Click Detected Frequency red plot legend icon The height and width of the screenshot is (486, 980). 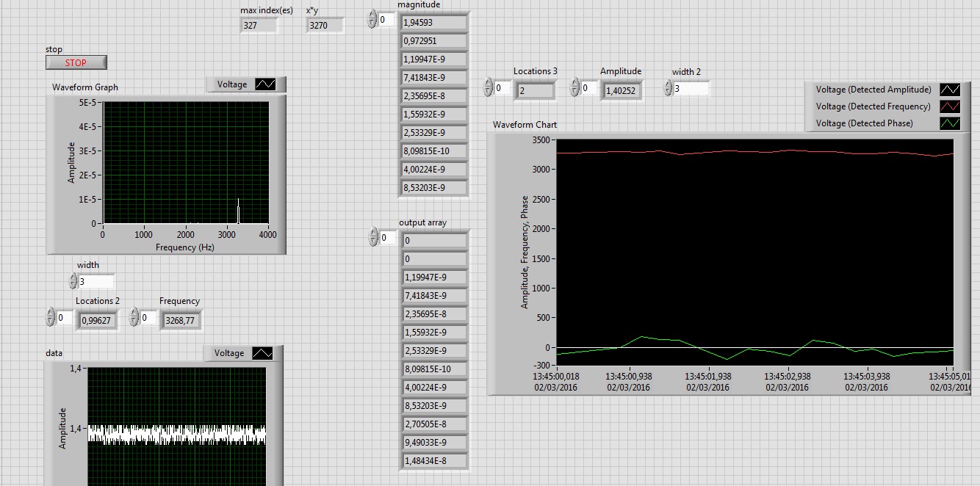click(x=949, y=106)
